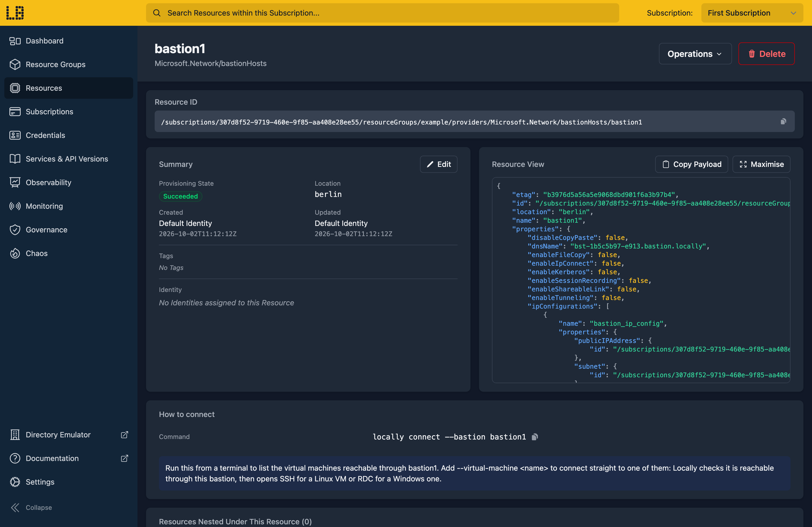Click the Copy Payload button
This screenshot has width=812, height=527.
691,164
